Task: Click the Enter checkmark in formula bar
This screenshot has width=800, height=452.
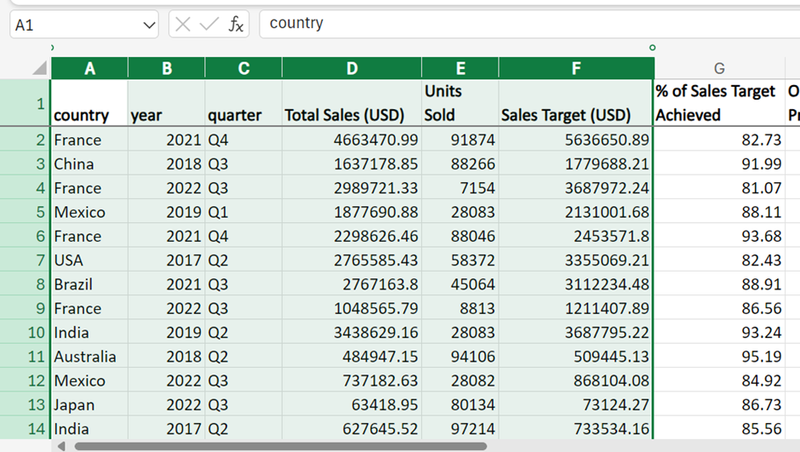Action: (209, 24)
